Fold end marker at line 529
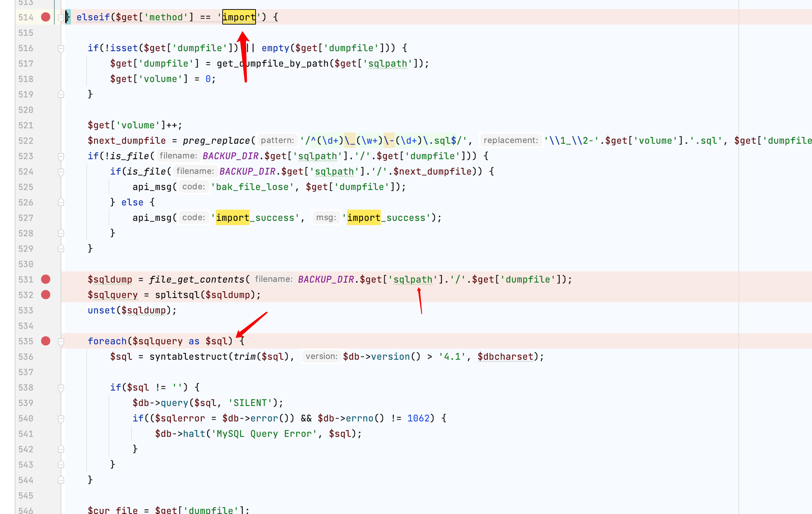This screenshot has width=812, height=514. coord(61,249)
